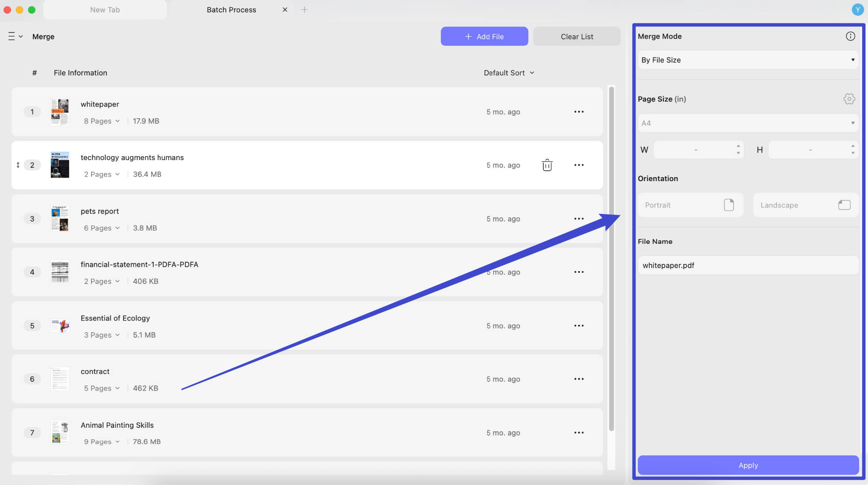
Task: Click the File Name input whitepaper.pdf
Action: [748, 266]
